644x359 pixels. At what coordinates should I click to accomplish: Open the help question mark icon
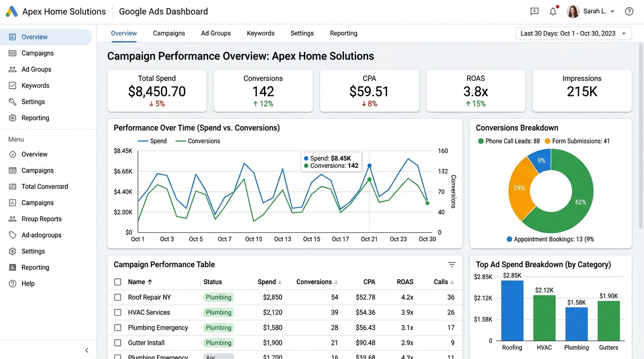pos(629,11)
